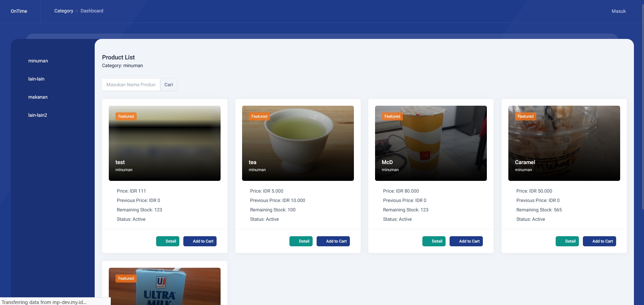Select the lain-lain2 category in sidebar
Viewport: 644px width, 305px height.
[37, 115]
